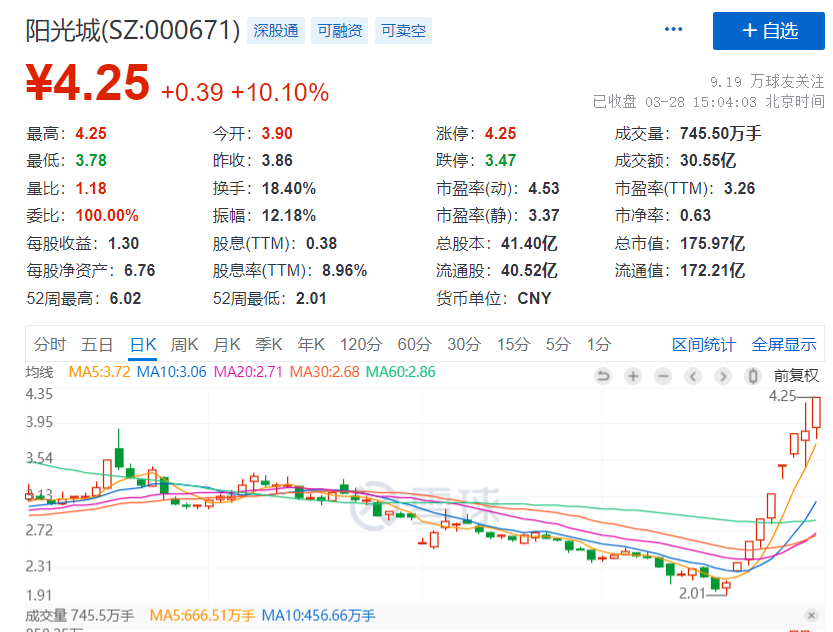Move chart left with arrow icon

(x=693, y=377)
